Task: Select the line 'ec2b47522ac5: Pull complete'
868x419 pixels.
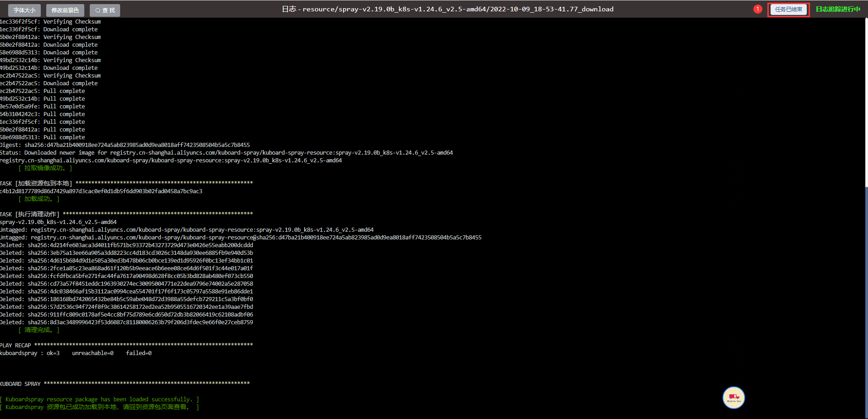Action: (43, 91)
